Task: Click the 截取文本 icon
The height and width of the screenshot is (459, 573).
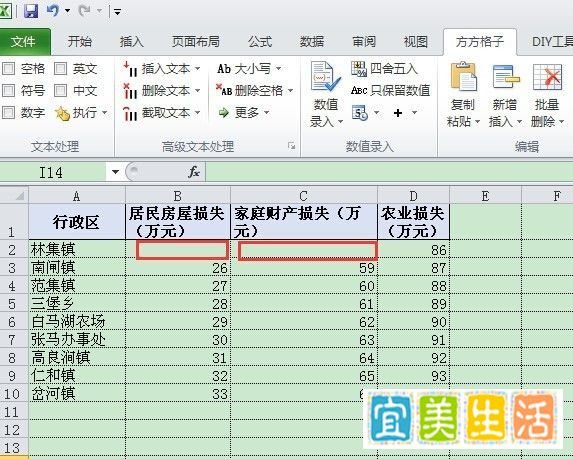Action: click(x=130, y=113)
